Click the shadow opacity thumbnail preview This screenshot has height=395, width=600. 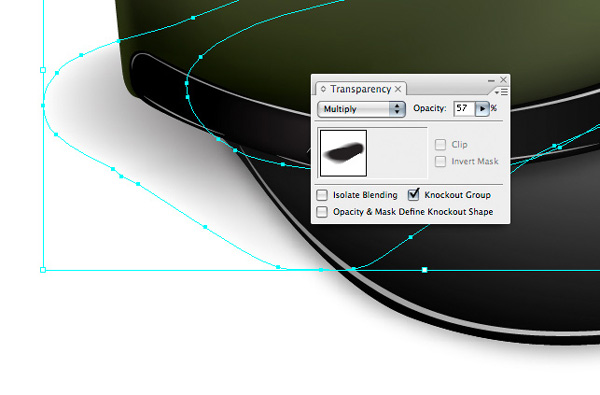pyautogui.click(x=343, y=153)
